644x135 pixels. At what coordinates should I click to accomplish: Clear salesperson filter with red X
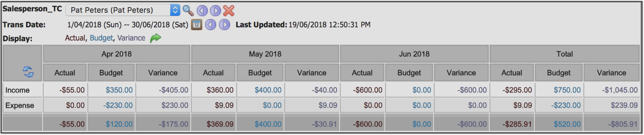coord(229,10)
